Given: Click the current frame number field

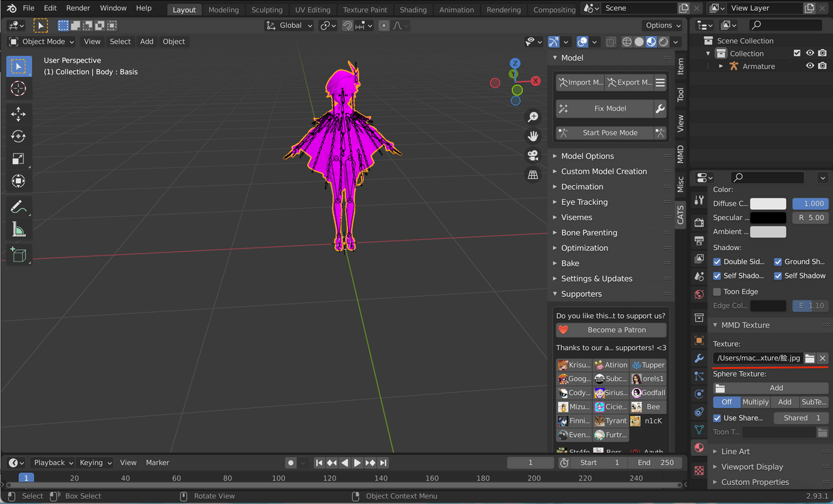Looking at the screenshot, I should point(530,462).
